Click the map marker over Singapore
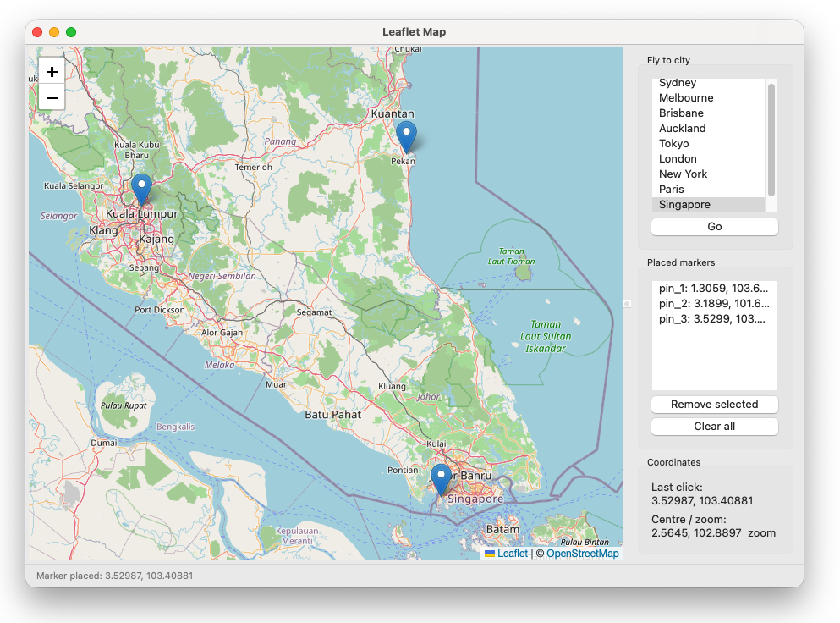 441,479
